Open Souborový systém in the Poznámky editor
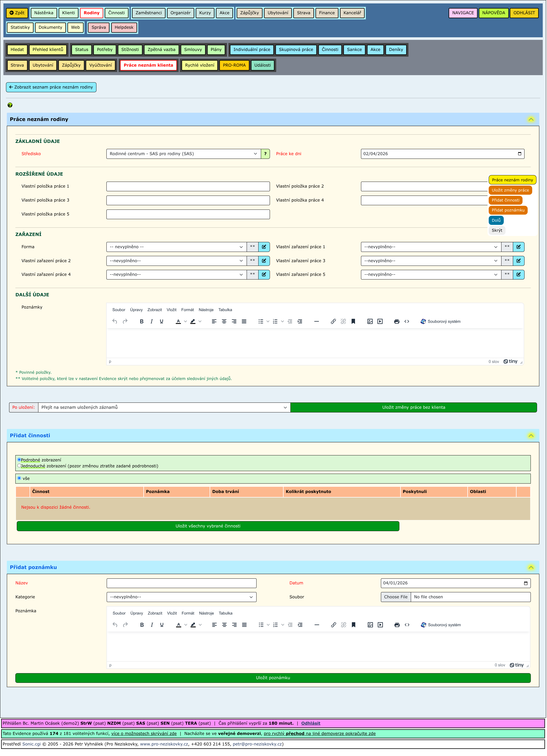The height and width of the screenshot is (756, 547). click(x=440, y=322)
